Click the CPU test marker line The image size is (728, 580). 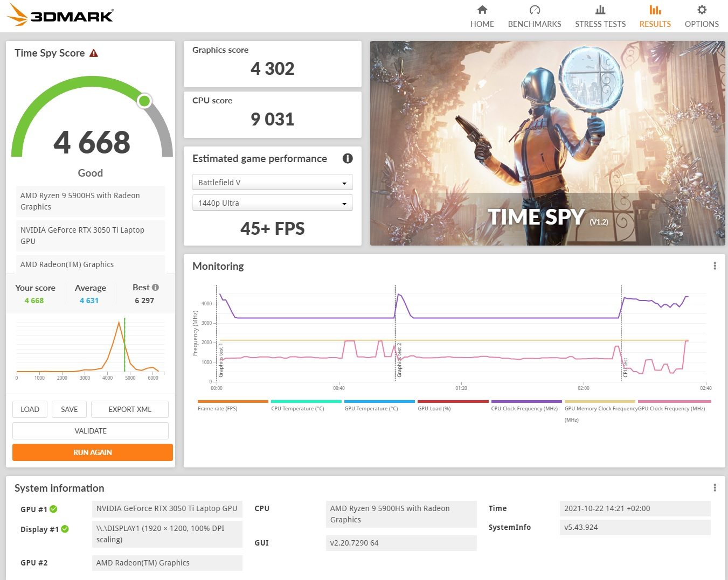[x=621, y=333]
